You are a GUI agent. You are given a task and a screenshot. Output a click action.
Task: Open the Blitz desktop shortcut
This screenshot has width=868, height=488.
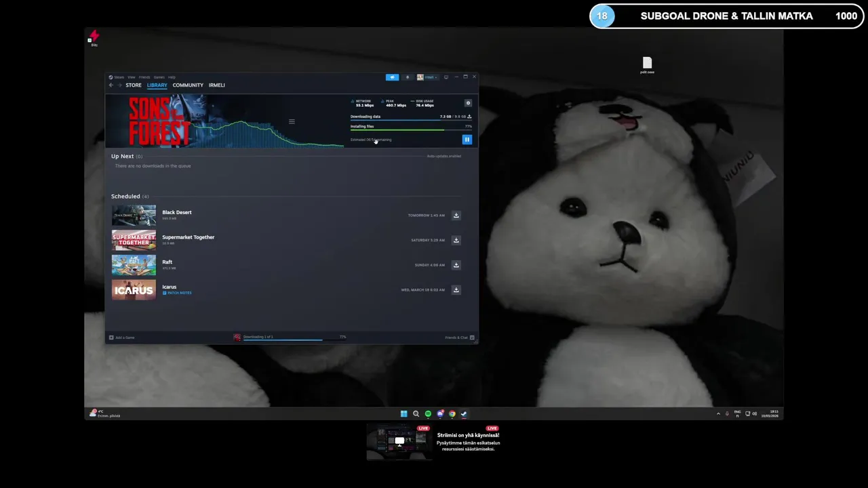94,38
